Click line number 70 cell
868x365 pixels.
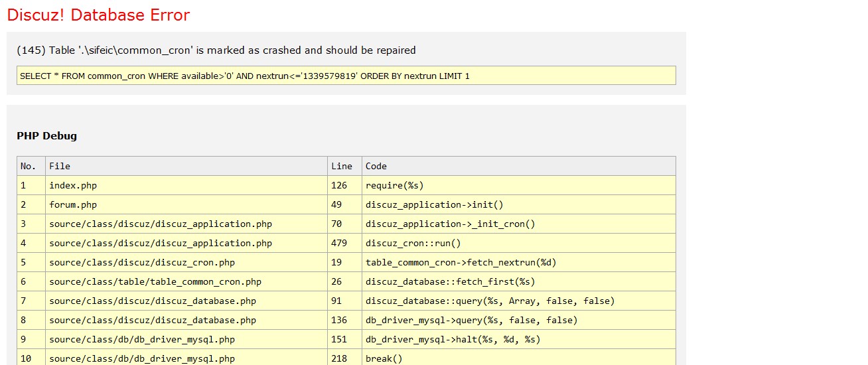[x=344, y=224]
